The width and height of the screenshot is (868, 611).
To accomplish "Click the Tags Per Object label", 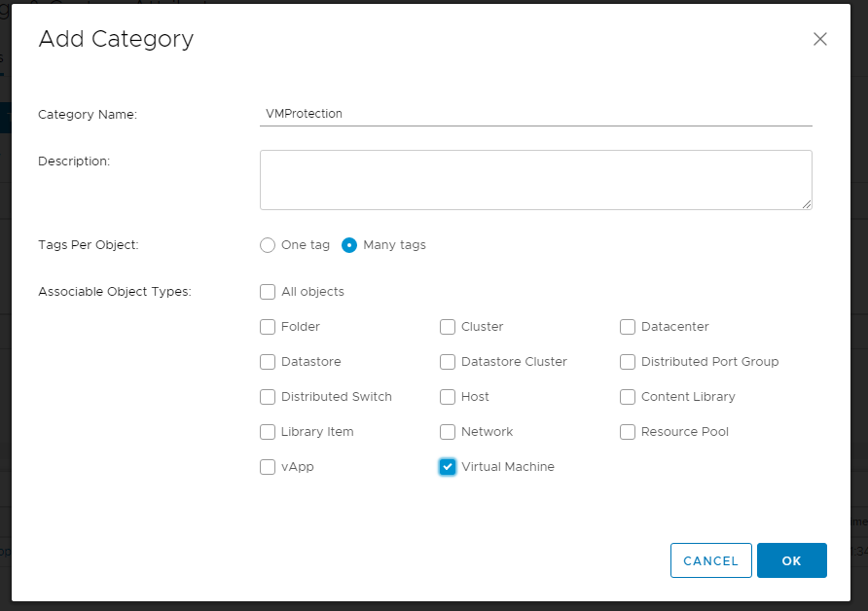I will (x=89, y=245).
